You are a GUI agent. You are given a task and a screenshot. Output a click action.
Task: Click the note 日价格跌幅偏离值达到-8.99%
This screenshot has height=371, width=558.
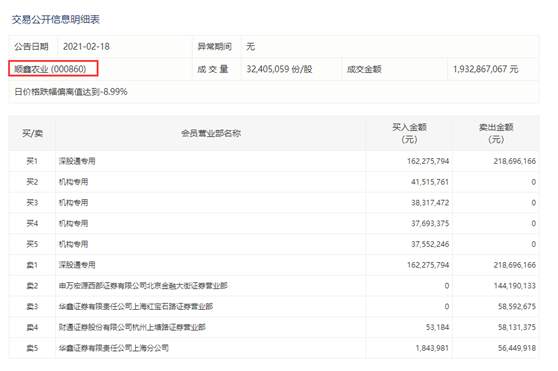(71, 92)
